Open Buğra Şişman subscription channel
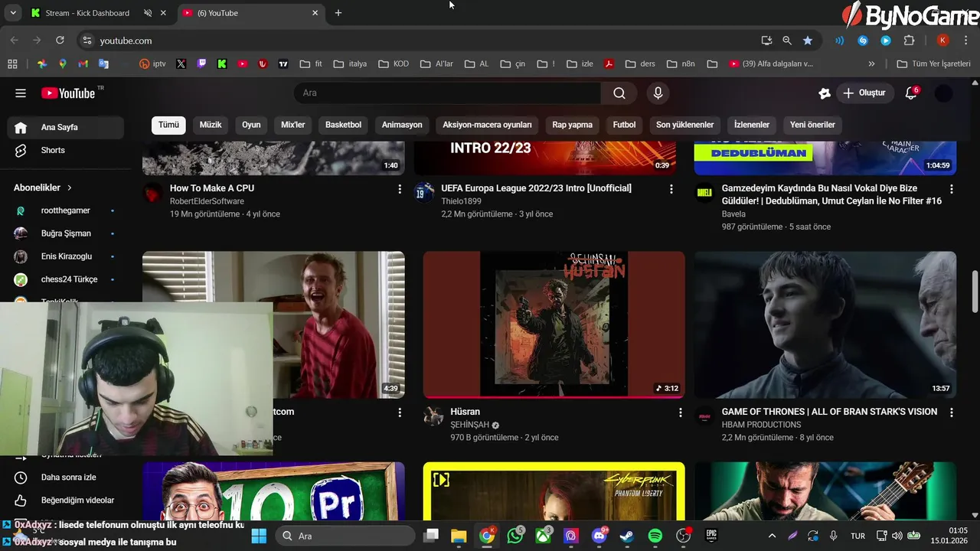980x551 pixels. click(66, 233)
